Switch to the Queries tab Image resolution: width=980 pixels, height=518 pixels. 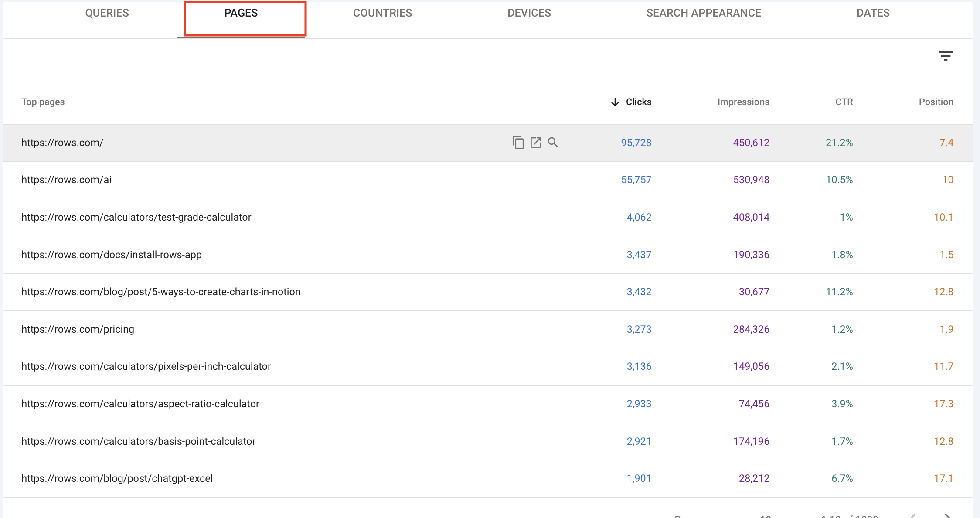(107, 13)
